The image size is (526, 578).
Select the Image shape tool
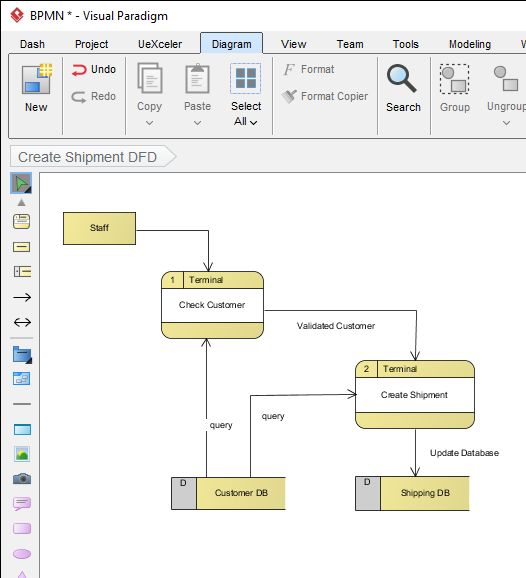(22, 454)
